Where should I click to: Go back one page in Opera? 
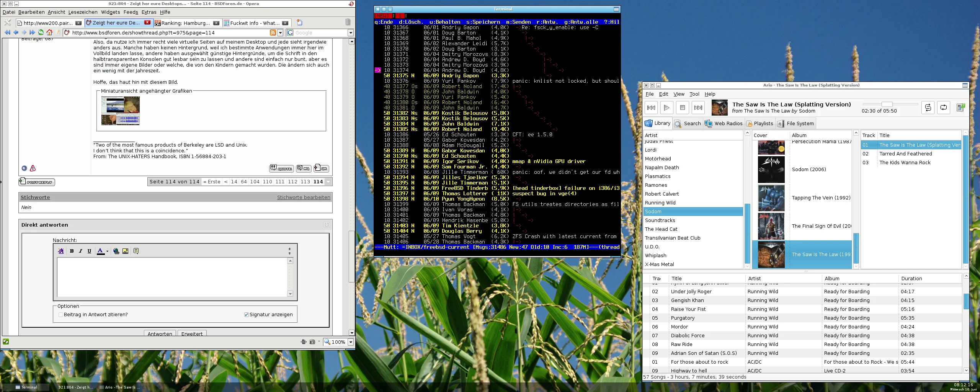point(16,33)
